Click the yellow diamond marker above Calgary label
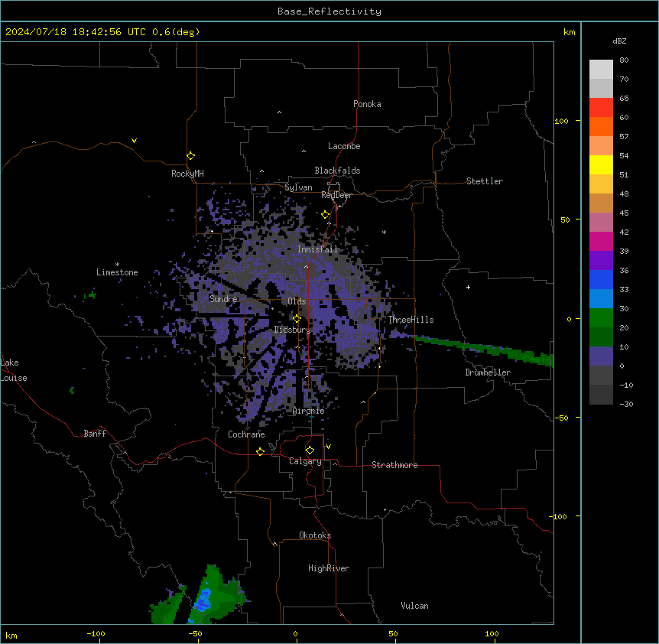This screenshot has width=659, height=644. point(310,450)
